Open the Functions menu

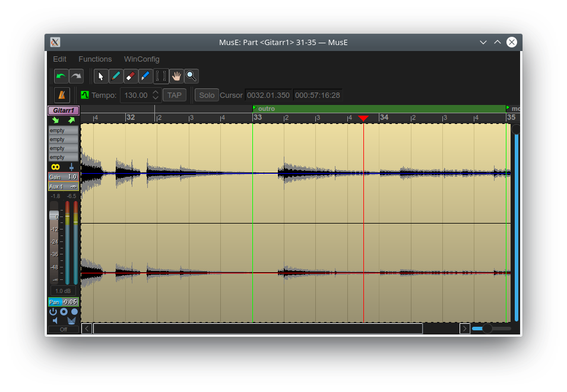pos(95,59)
